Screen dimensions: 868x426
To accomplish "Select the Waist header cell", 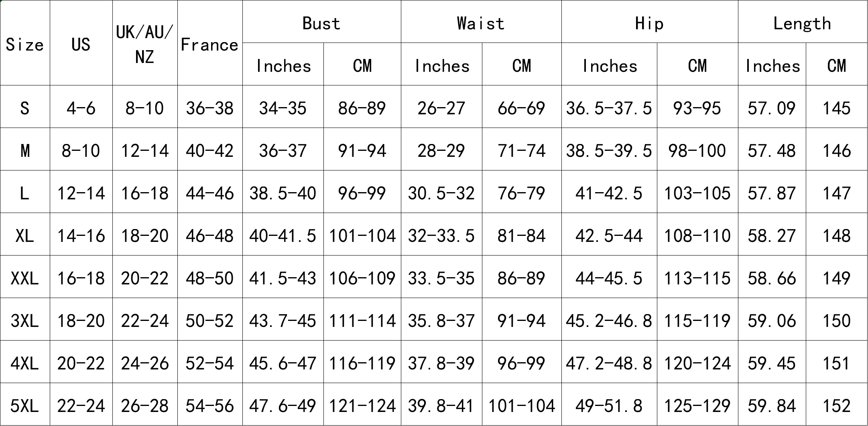I will (x=481, y=23).
